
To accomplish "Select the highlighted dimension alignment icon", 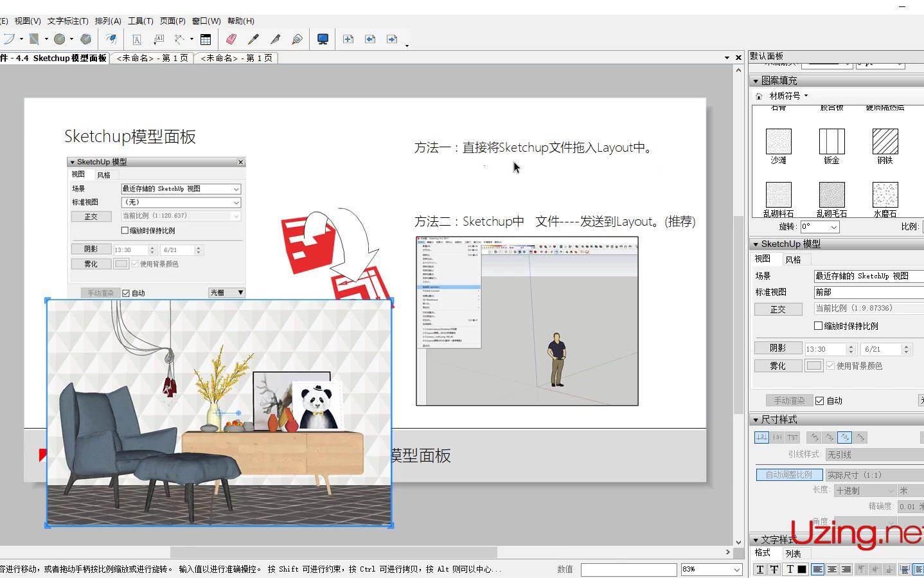I will 844,437.
